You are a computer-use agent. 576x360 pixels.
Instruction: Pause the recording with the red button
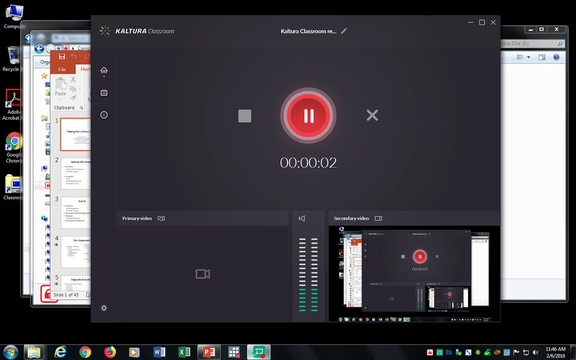308,116
